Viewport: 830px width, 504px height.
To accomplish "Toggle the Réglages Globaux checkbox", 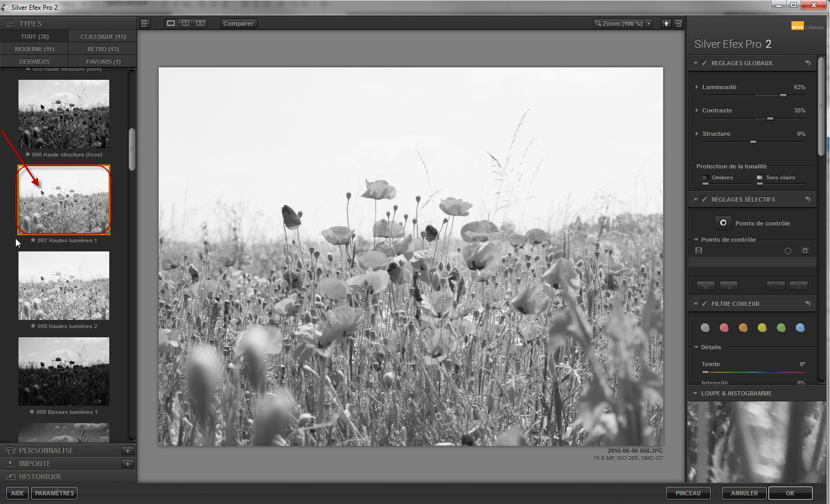I will [704, 63].
